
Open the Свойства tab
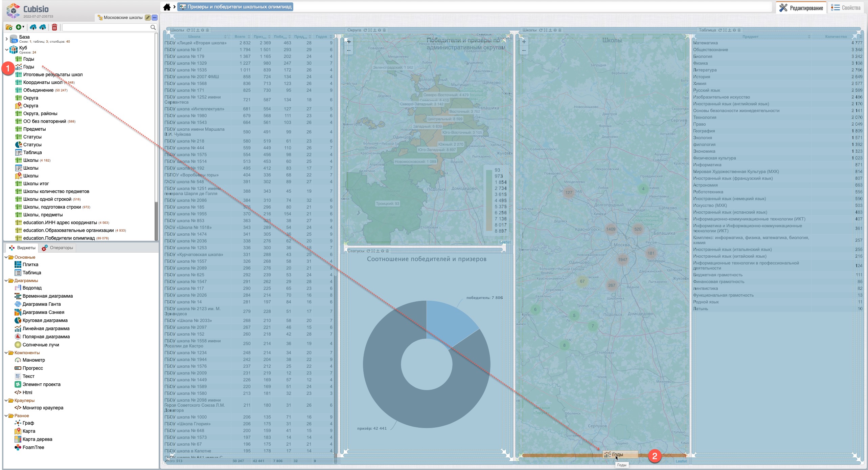pos(846,8)
